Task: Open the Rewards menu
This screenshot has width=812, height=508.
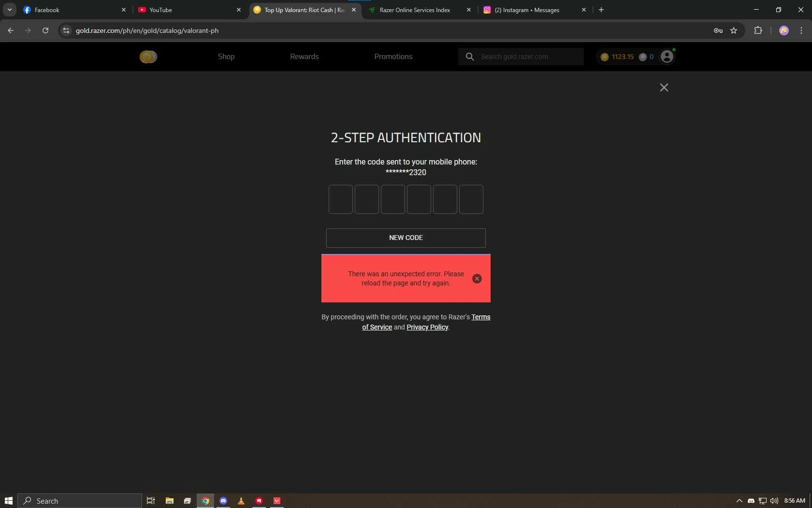Action: 304,57
